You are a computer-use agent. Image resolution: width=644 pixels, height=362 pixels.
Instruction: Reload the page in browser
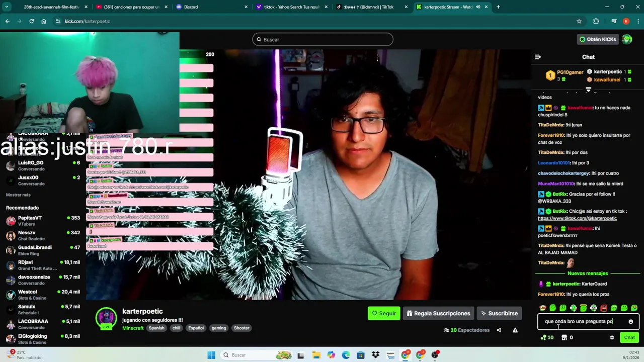[31, 21]
